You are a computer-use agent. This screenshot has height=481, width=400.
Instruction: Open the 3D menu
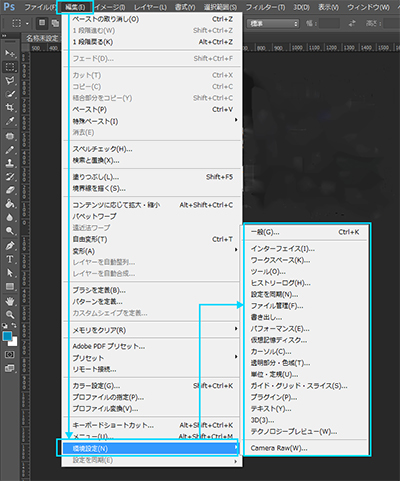coord(301,7)
